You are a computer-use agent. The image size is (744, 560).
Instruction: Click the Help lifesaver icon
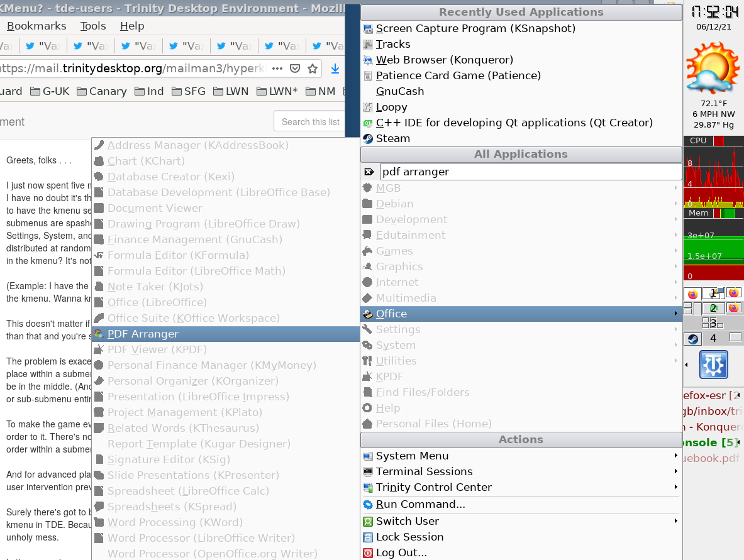[x=368, y=408]
